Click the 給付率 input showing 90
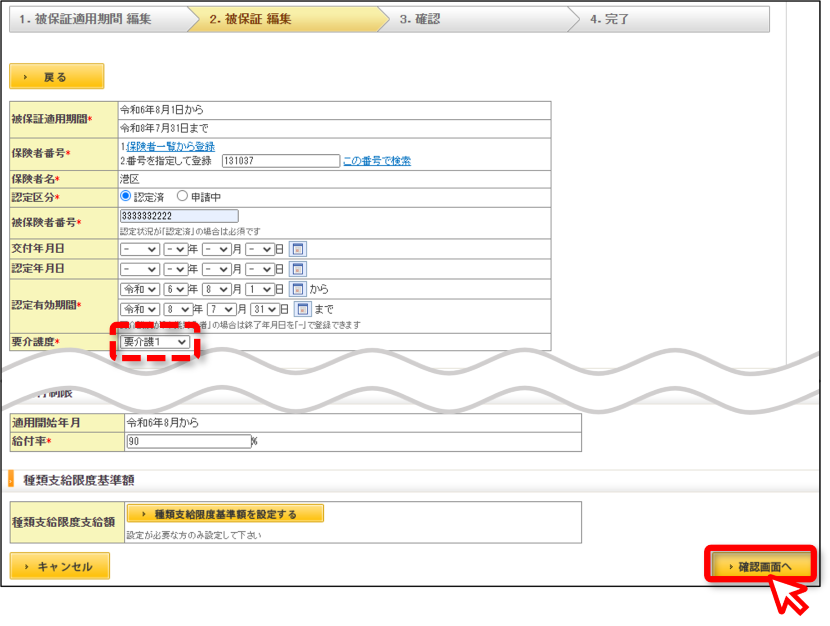 189,441
